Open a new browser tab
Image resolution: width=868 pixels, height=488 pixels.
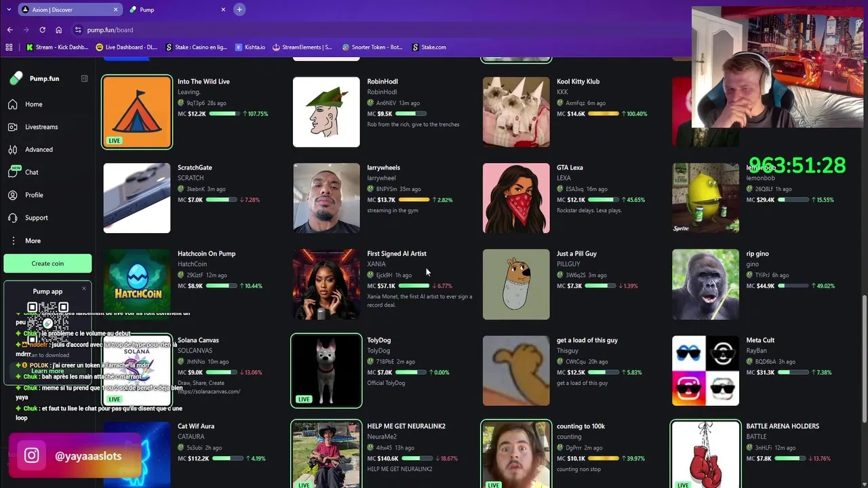point(239,9)
